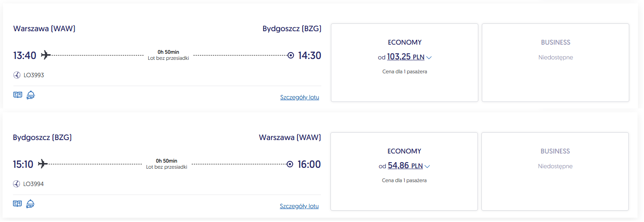Click the LOT logo next to LO3994

[16, 184]
